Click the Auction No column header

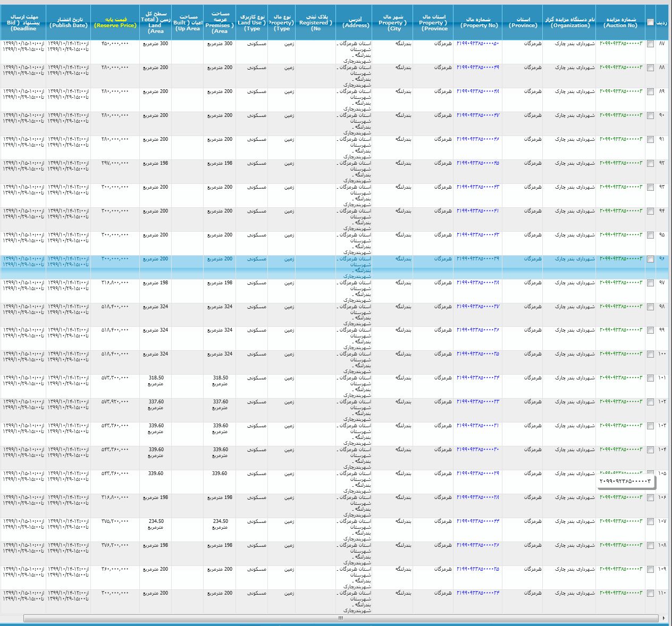[620, 22]
